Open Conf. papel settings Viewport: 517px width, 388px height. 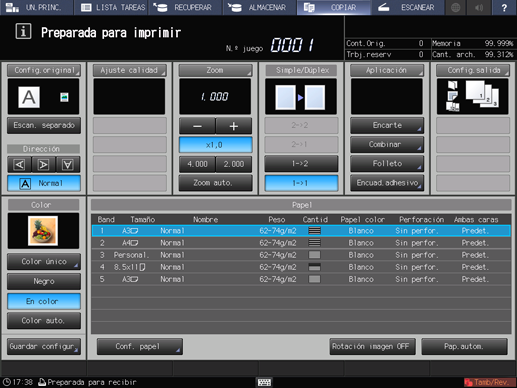(x=140, y=347)
